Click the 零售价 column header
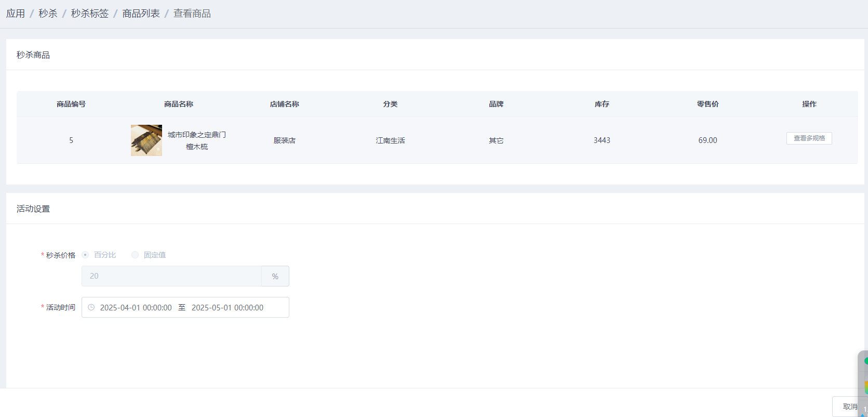This screenshot has height=417, width=868. [x=707, y=104]
